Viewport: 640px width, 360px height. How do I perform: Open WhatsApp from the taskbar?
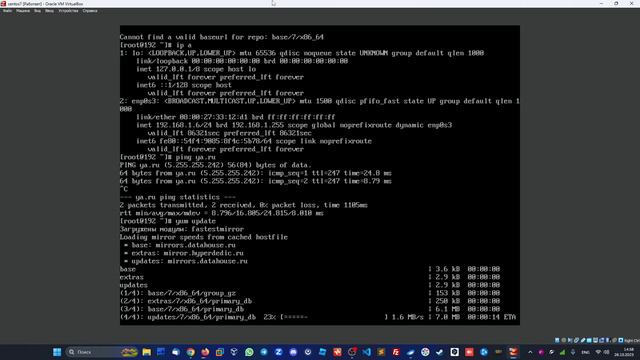249,352
